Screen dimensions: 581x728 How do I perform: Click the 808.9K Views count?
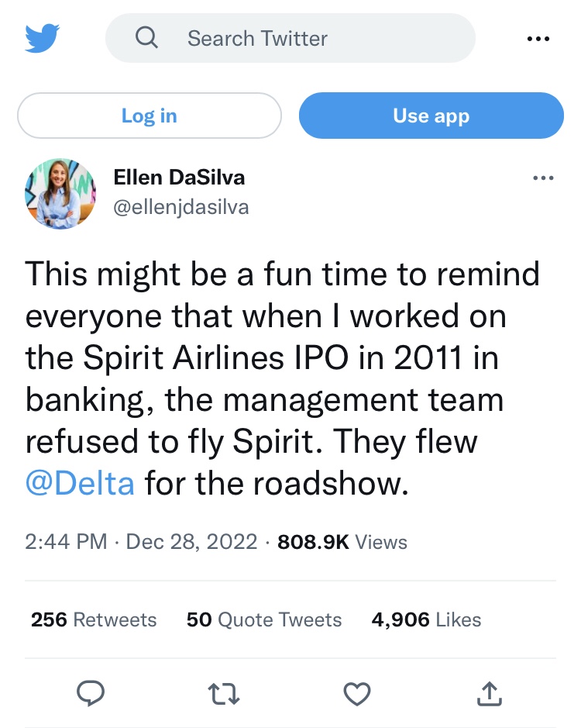(x=342, y=541)
